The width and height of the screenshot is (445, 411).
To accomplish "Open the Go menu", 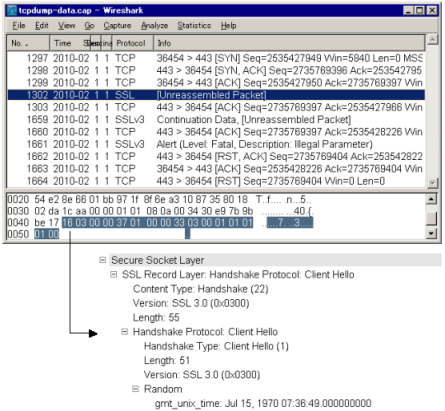I will coord(89,26).
